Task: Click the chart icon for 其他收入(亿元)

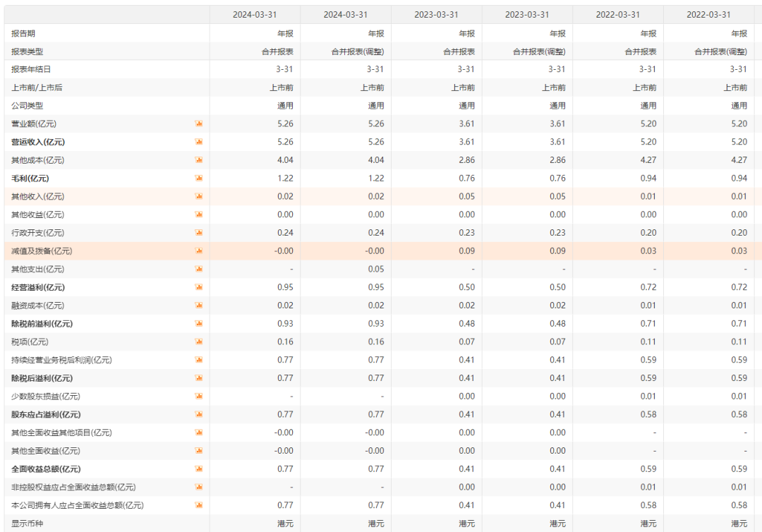Action: pyautogui.click(x=199, y=196)
